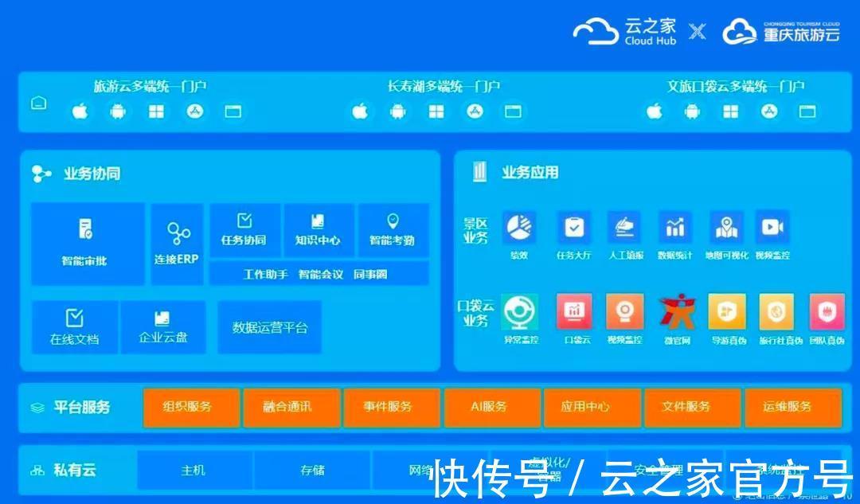Click Windows icon under 文旅口袋云多端统一门户
860x504 pixels.
[731, 111]
